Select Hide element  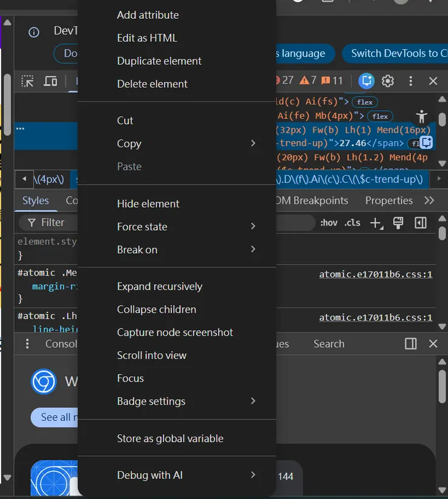pos(177,203)
